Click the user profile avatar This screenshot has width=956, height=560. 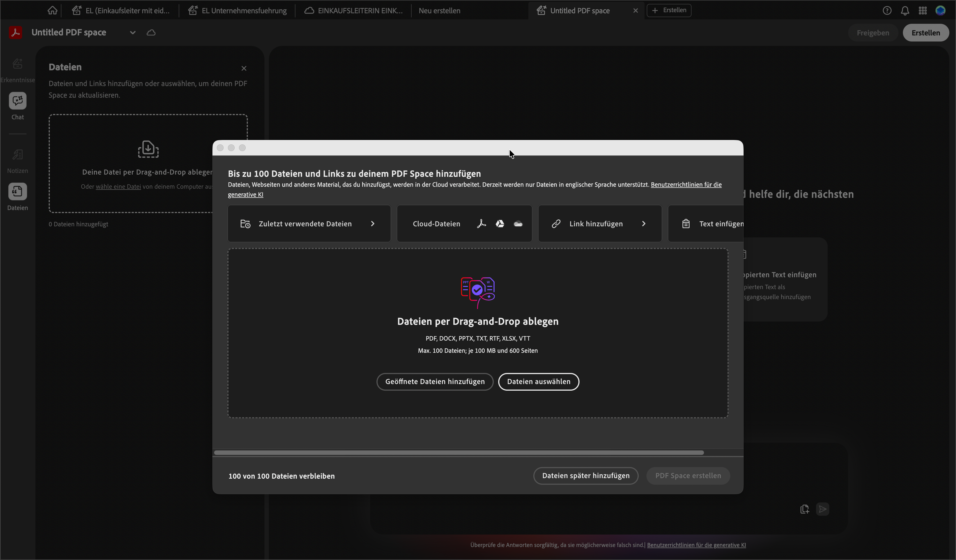pos(941,11)
